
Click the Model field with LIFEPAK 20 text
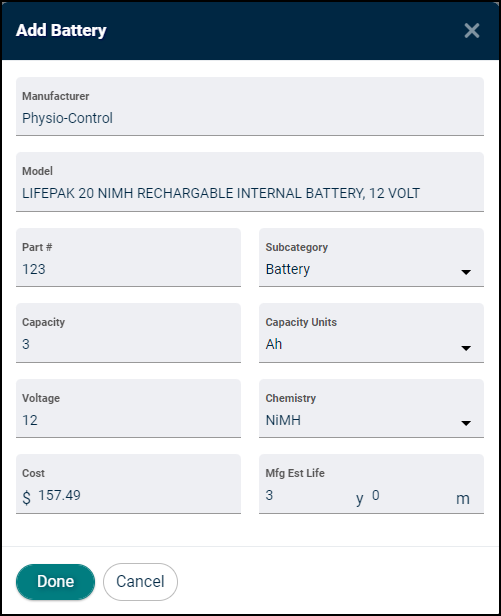click(x=250, y=182)
